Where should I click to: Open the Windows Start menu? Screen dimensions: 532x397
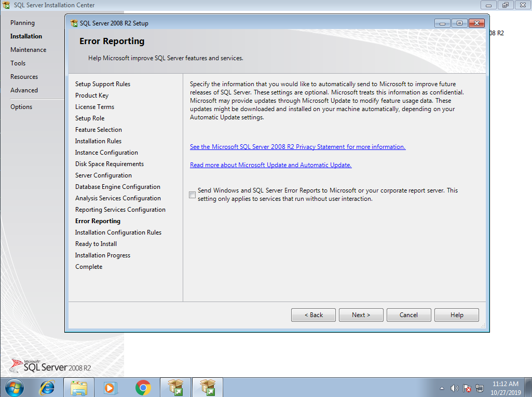click(x=15, y=388)
